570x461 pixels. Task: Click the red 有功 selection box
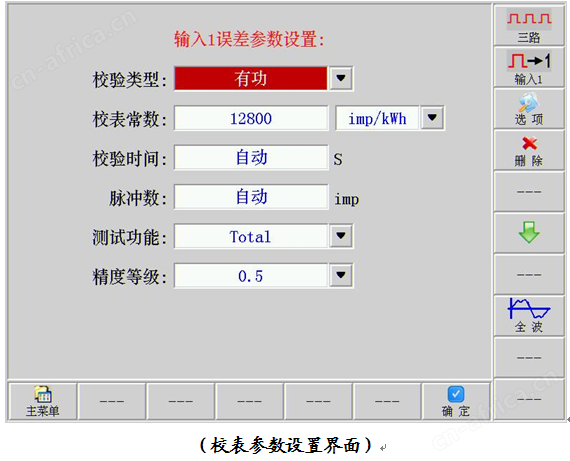251,78
